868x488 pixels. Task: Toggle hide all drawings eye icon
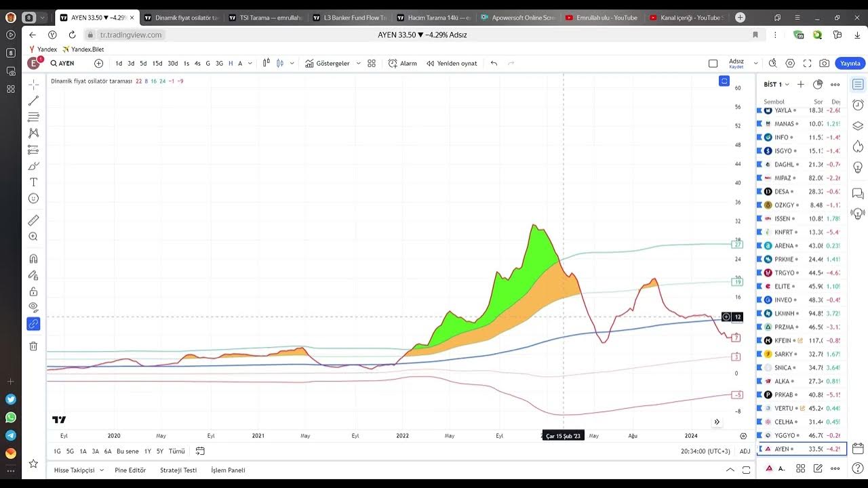[x=33, y=308]
